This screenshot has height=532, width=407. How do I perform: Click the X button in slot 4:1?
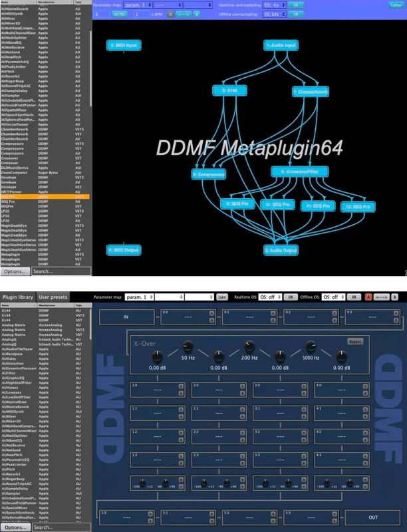click(365, 410)
